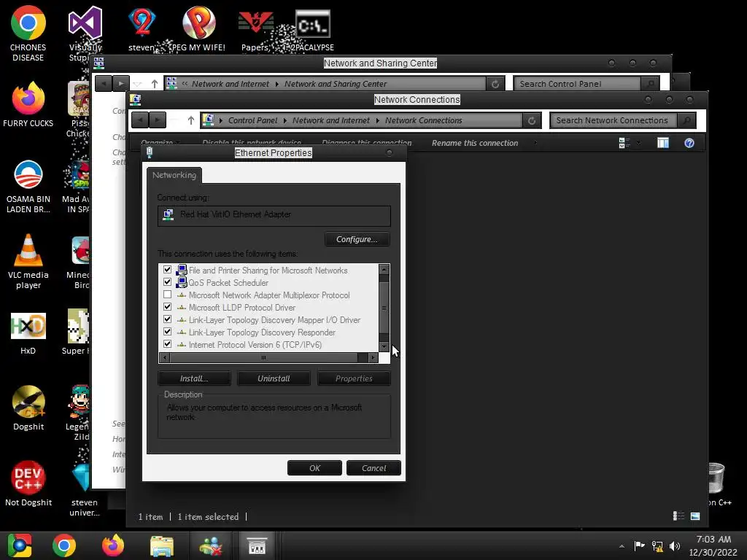747x560 pixels.
Task: Select Red Hat VirtIO Ethernet Adapter field
Action: coord(274,215)
